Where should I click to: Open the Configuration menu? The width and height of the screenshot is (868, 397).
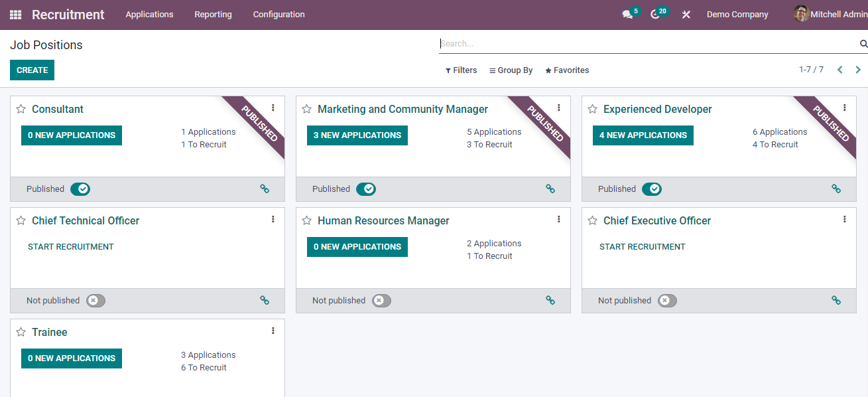click(x=279, y=15)
